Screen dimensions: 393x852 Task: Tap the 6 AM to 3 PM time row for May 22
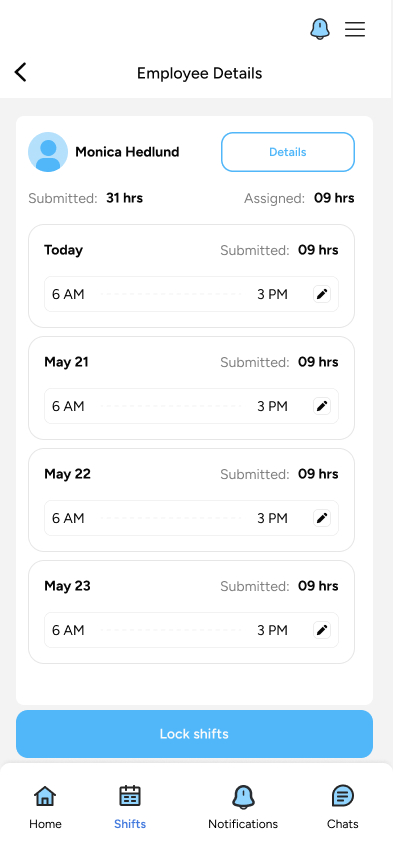191,518
